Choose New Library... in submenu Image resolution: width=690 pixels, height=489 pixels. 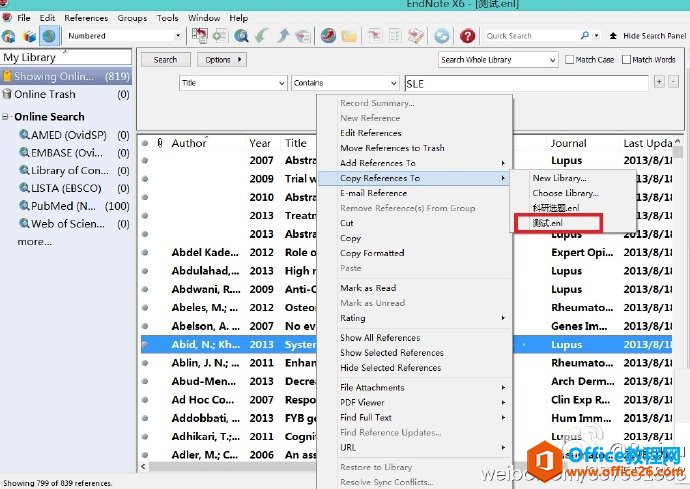tap(559, 178)
